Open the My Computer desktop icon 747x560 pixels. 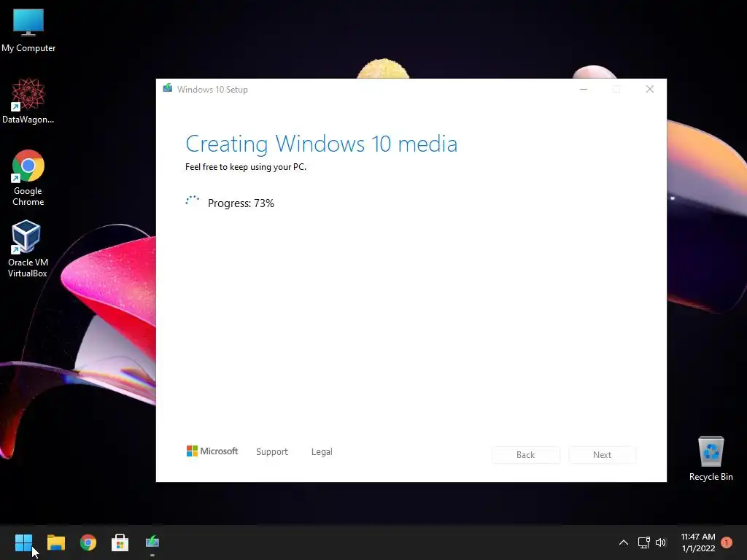(x=28, y=29)
